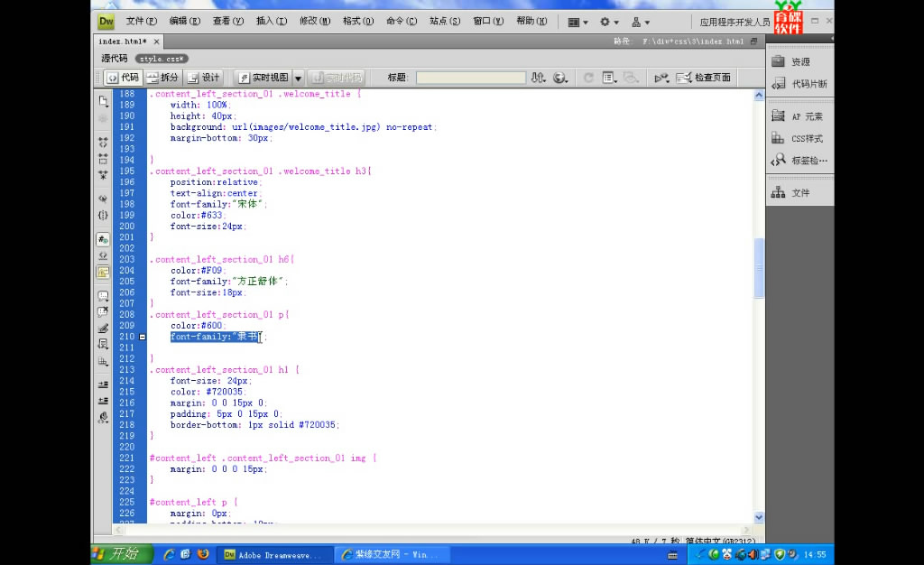
Task: Collapse Selection icon in coding toolbar
Action: [103, 159]
